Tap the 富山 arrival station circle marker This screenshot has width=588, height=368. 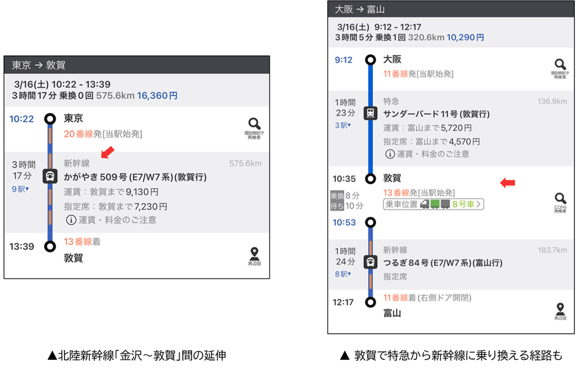click(x=370, y=302)
